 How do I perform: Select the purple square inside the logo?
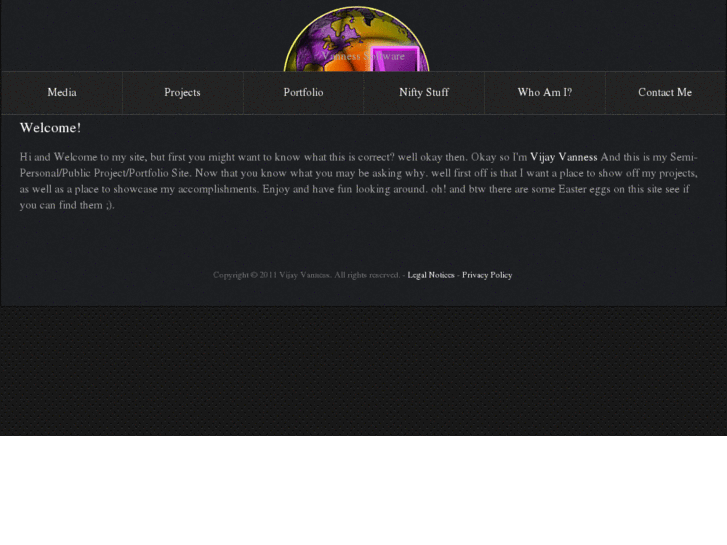point(395,59)
